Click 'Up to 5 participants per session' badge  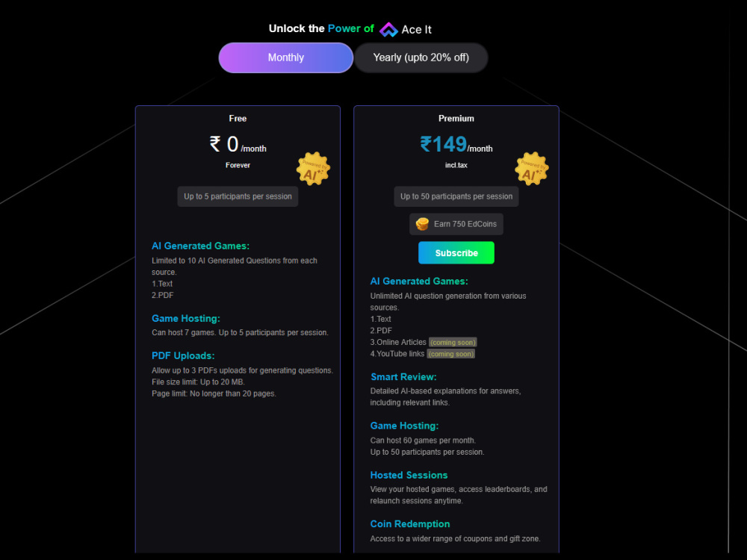coord(238,196)
